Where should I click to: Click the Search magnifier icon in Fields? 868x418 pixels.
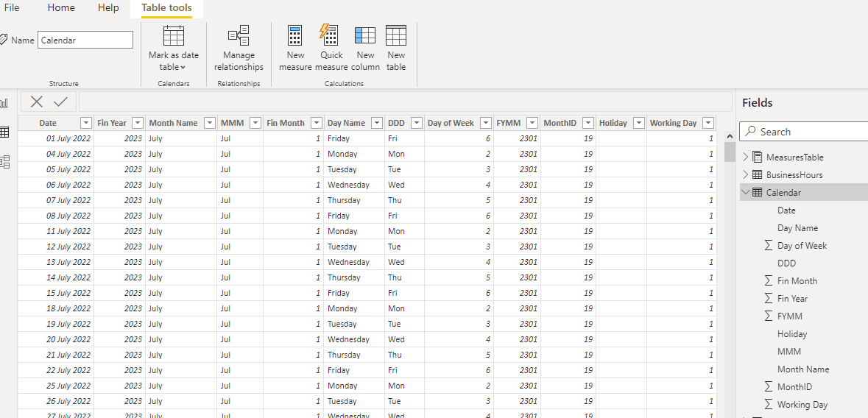[x=751, y=131]
